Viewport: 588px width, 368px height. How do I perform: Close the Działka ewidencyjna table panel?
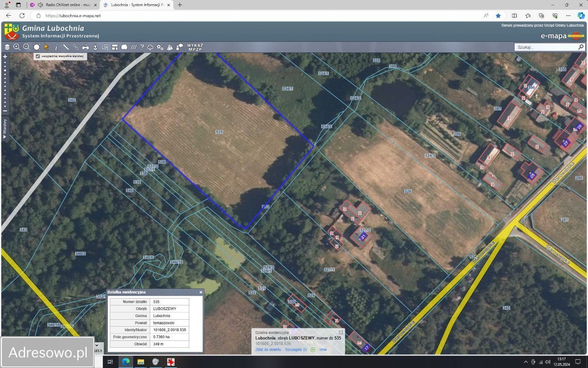tap(201, 292)
